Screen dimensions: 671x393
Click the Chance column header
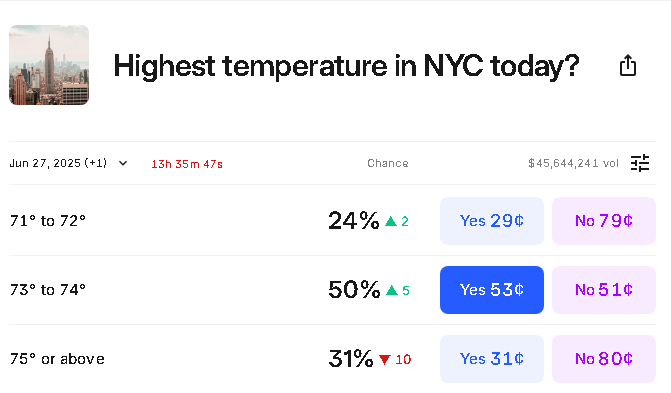[x=388, y=163]
